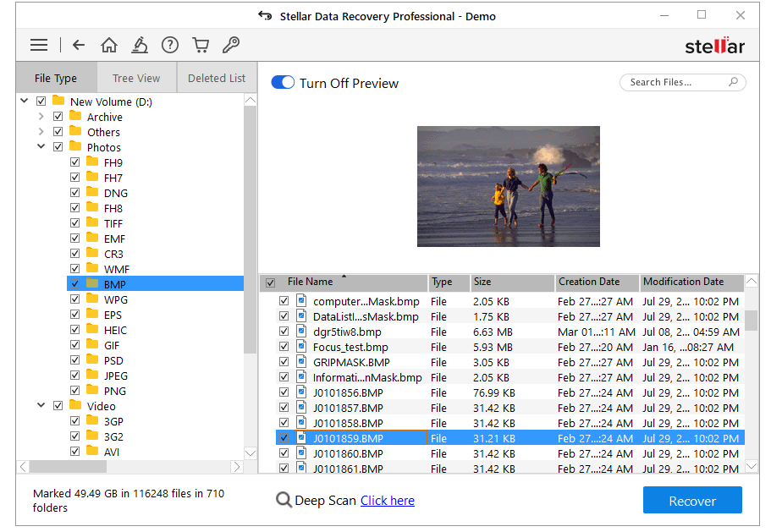The image size is (771, 532).
Task: Collapse the Photos folder
Action: [x=41, y=146]
